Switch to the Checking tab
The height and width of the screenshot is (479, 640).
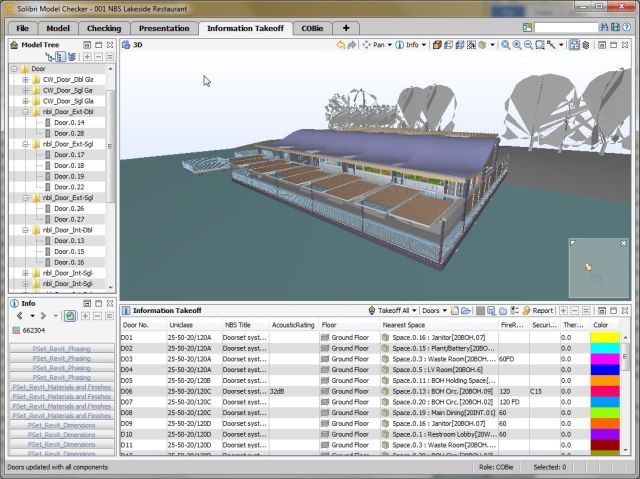click(x=104, y=28)
